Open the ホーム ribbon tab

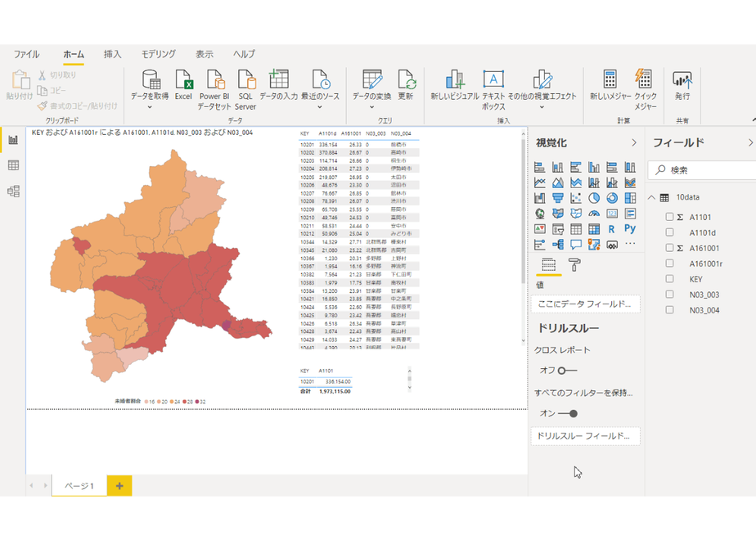pos(74,54)
